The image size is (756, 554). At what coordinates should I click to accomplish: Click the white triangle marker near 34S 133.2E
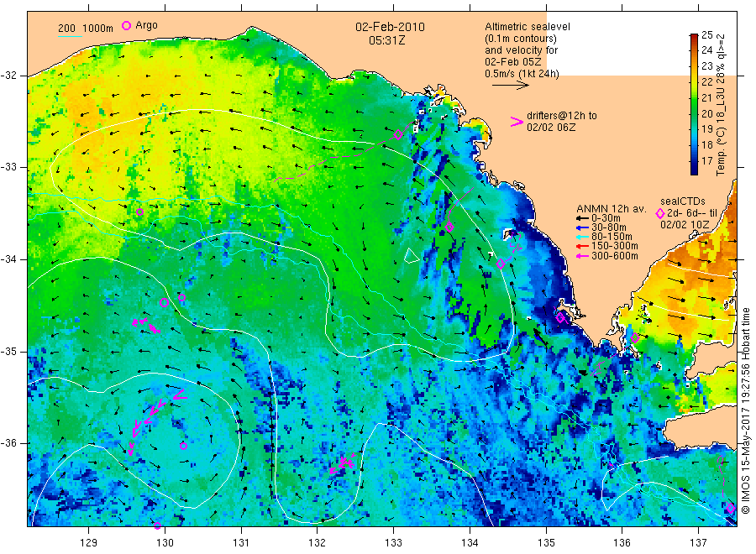(412, 256)
